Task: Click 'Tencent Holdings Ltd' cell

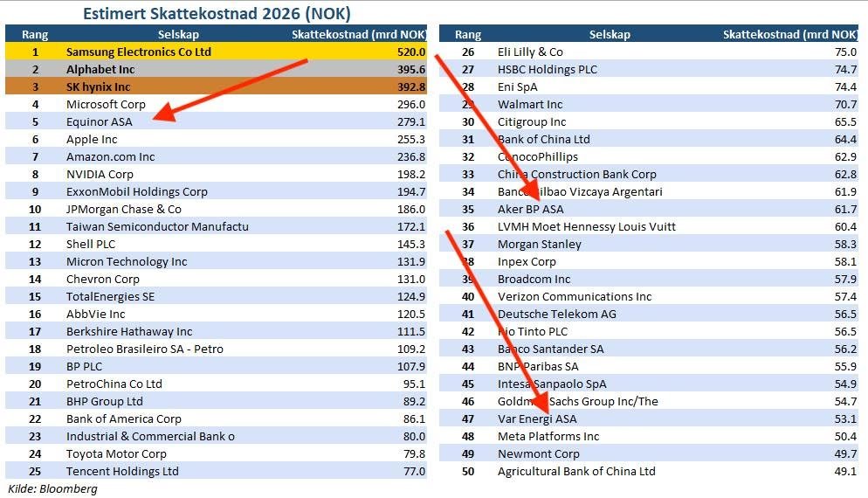Action: point(122,472)
